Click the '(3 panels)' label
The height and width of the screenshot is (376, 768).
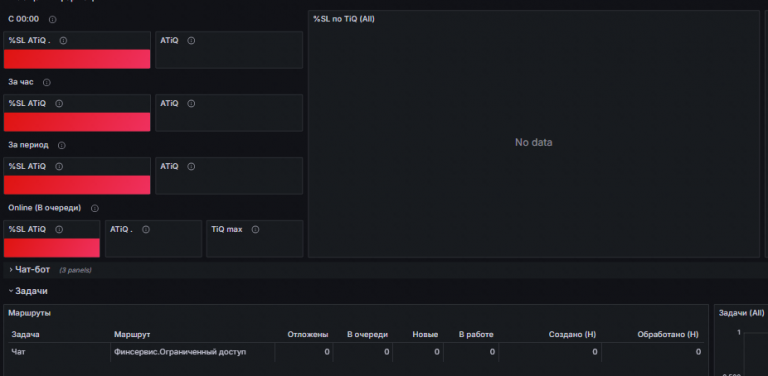(75, 270)
